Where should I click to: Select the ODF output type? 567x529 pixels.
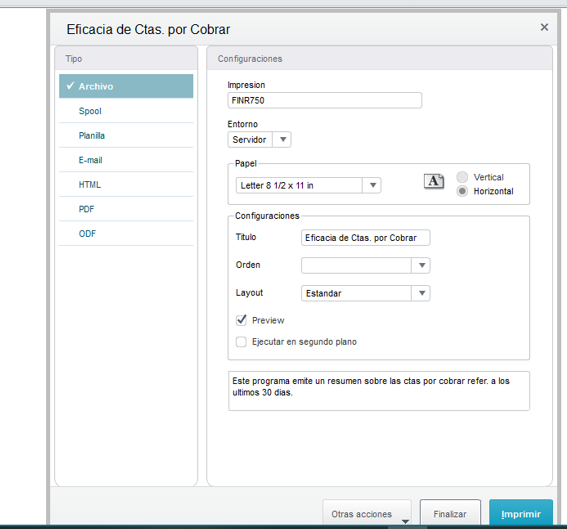tap(126, 234)
